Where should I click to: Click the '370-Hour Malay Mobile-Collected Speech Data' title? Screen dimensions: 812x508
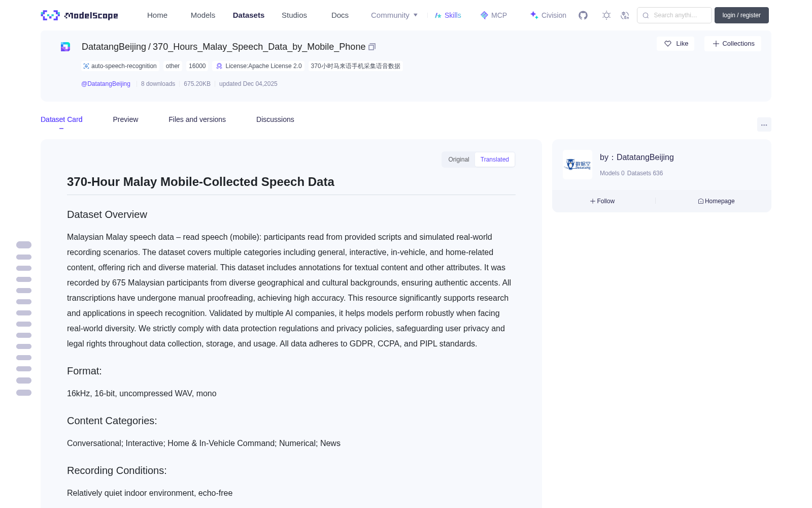[200, 182]
